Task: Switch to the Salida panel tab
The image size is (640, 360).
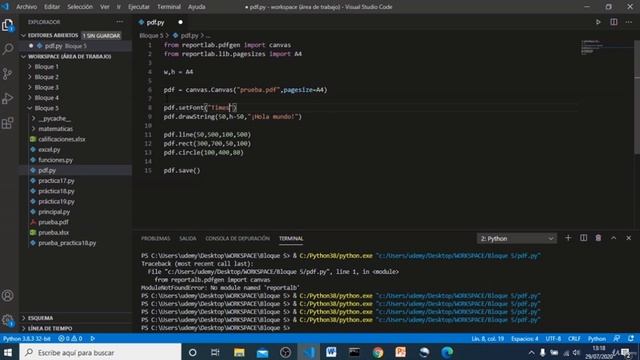Action: click(x=188, y=238)
